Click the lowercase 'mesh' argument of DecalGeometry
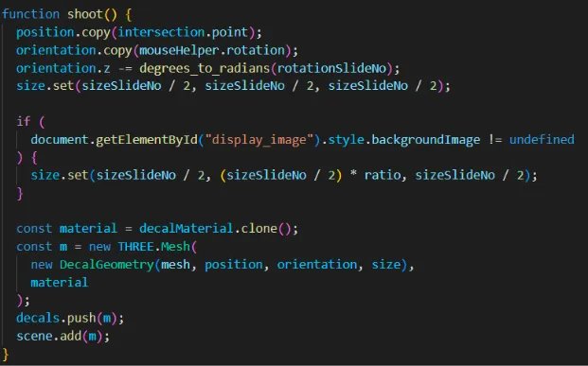588x366 pixels. 175,265
